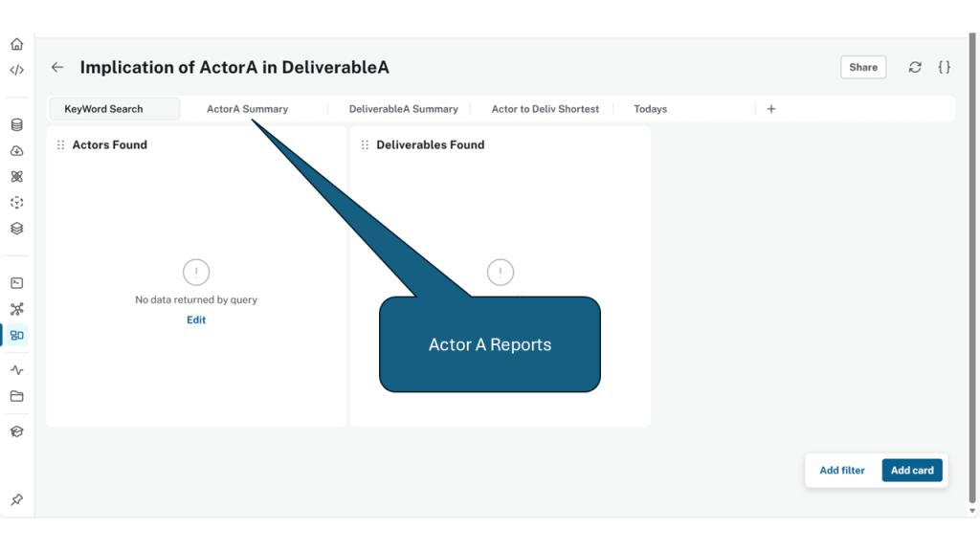Click the Share button
This screenshot has height=551, width=980.
863,67
